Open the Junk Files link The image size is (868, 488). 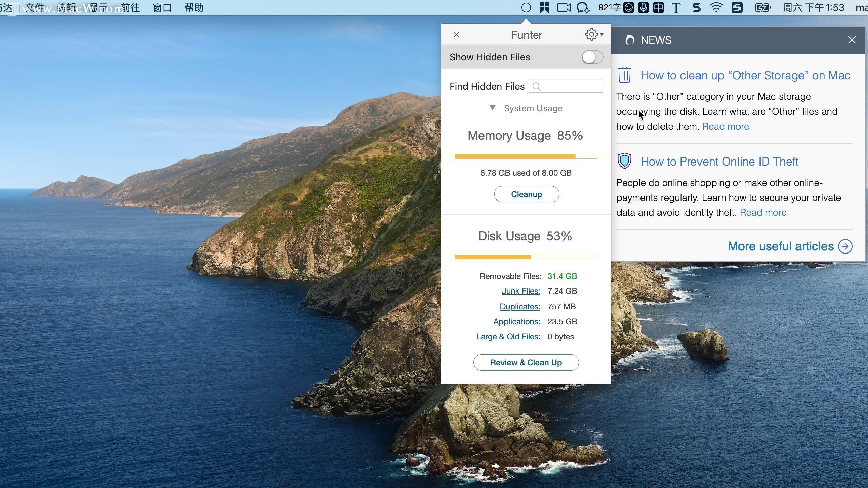coord(521,291)
